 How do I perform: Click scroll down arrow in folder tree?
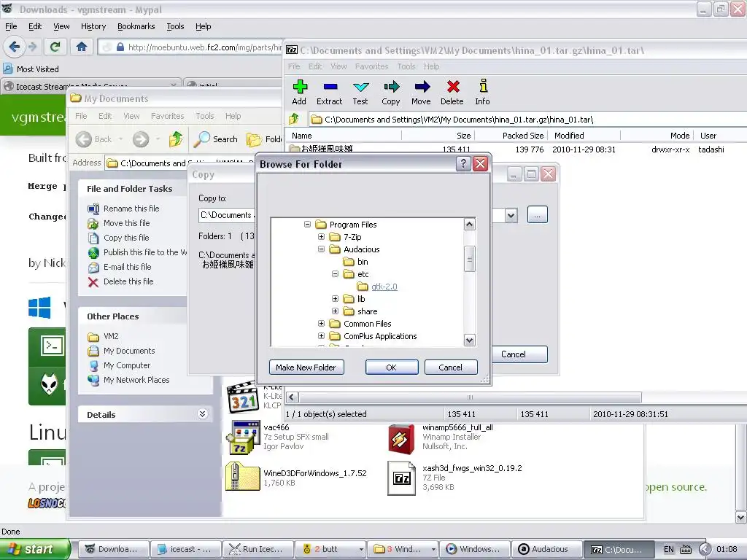pos(469,340)
